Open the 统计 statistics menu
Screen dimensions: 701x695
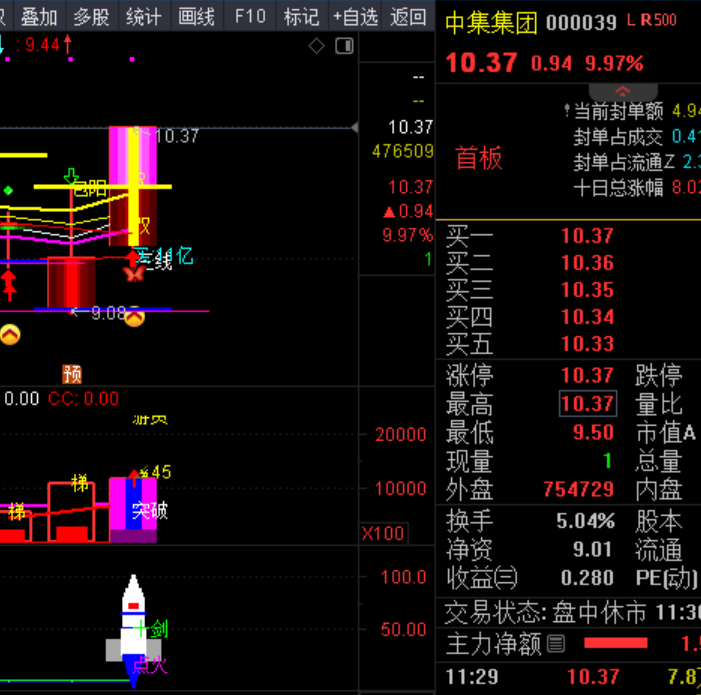point(144,17)
